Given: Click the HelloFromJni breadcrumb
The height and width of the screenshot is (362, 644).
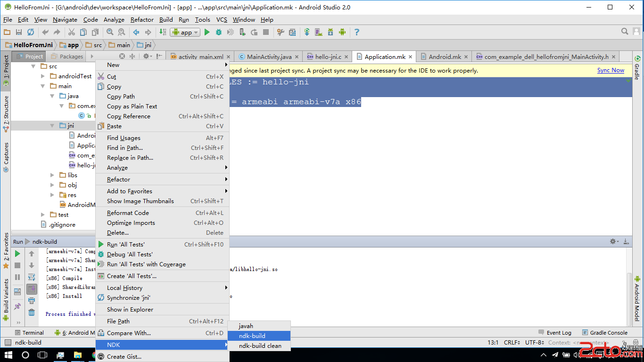Looking at the screenshot, I should (29, 45).
